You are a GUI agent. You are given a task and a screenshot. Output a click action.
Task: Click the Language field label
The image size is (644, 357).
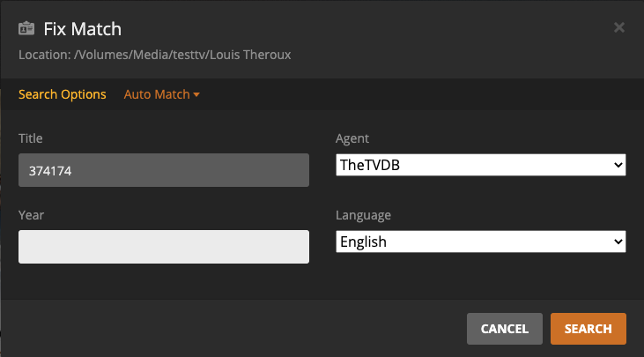click(364, 215)
